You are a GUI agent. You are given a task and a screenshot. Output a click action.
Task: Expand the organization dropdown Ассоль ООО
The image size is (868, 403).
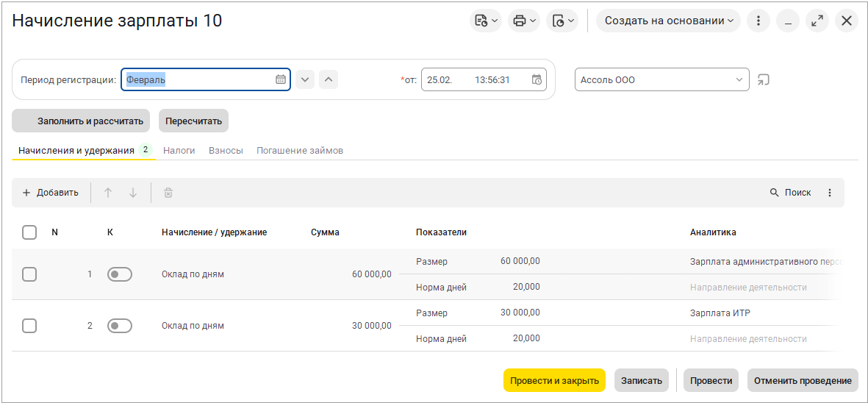[739, 79]
